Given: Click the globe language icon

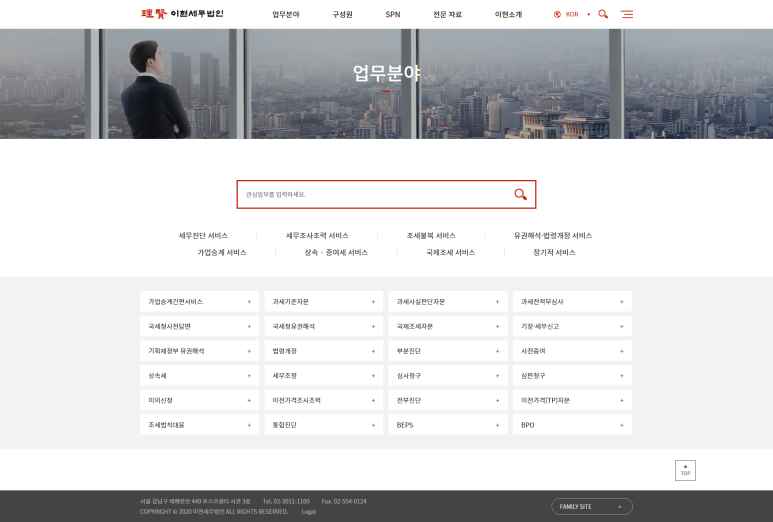Looking at the screenshot, I should tap(557, 14).
